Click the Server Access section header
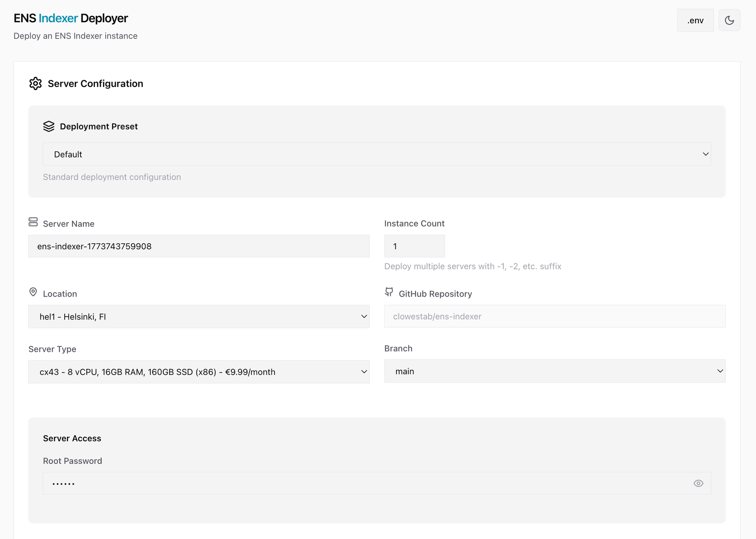The height and width of the screenshot is (539, 756). tap(72, 438)
